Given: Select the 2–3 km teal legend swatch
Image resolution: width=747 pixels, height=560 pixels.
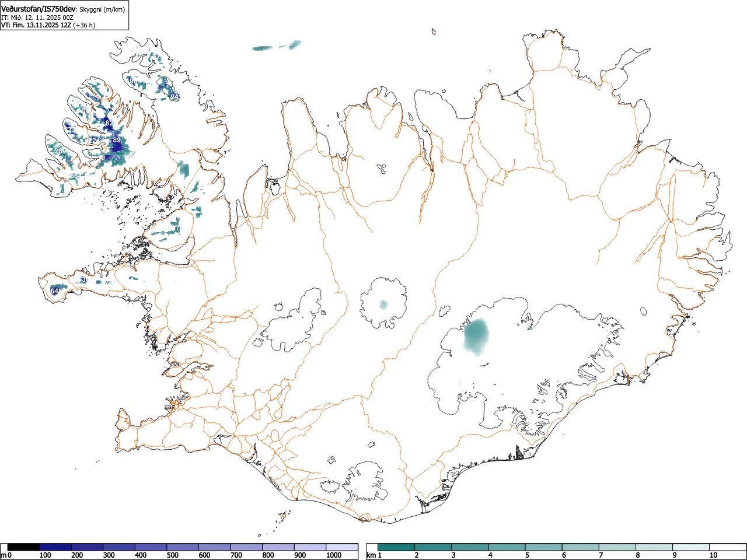Looking at the screenshot, I should (433, 547).
